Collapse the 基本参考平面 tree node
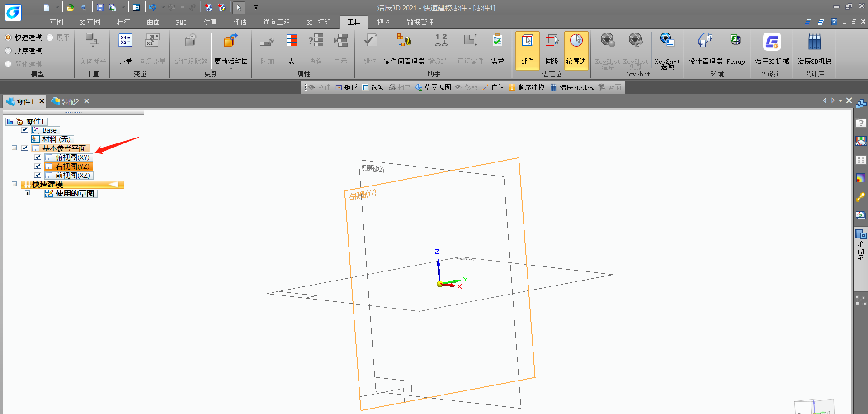 14,148
